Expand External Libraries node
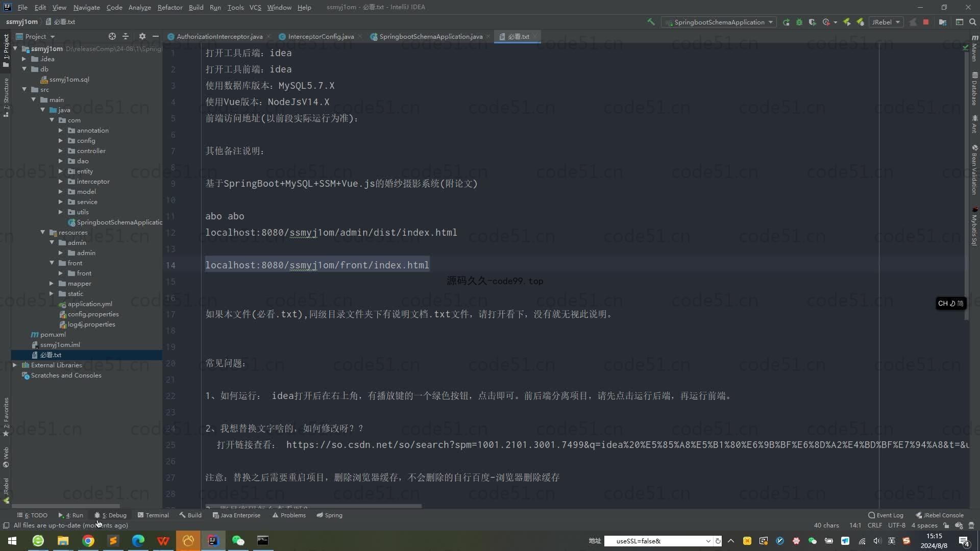The image size is (980, 551). coord(15,365)
